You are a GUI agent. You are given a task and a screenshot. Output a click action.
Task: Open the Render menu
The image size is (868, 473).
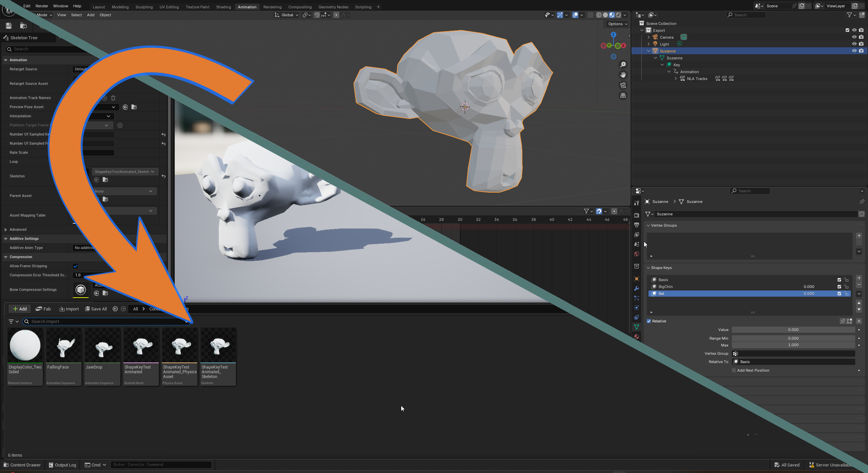pos(42,6)
